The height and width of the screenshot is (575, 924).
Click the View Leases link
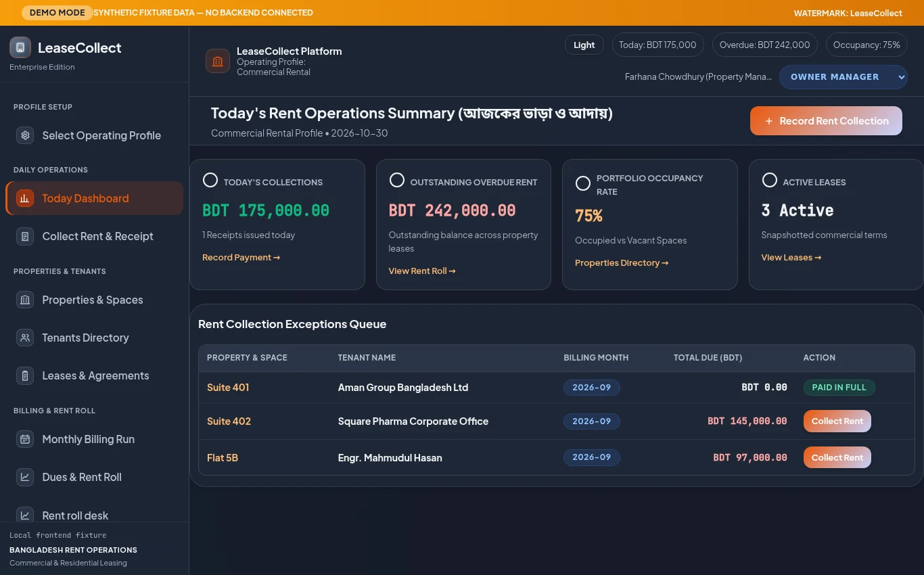click(x=791, y=257)
